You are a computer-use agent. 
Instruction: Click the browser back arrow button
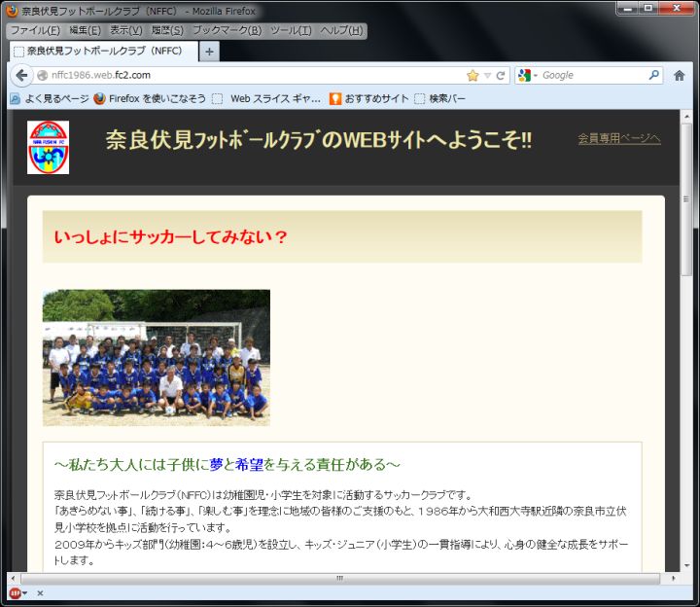[x=21, y=75]
